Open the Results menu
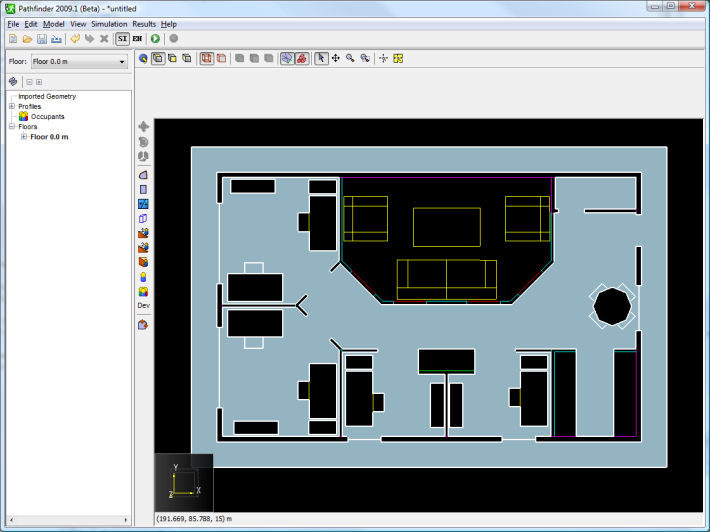This screenshot has height=532, width=710. tap(144, 24)
